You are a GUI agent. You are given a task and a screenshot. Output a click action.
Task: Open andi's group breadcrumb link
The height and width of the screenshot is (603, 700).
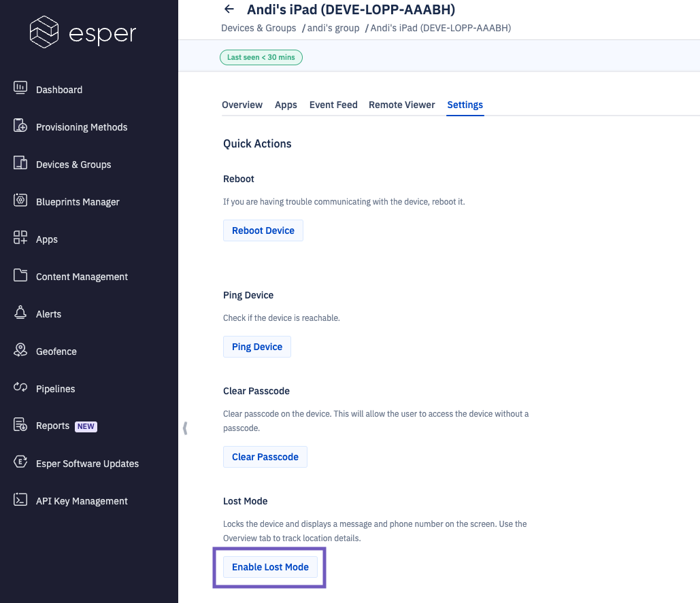333,28
